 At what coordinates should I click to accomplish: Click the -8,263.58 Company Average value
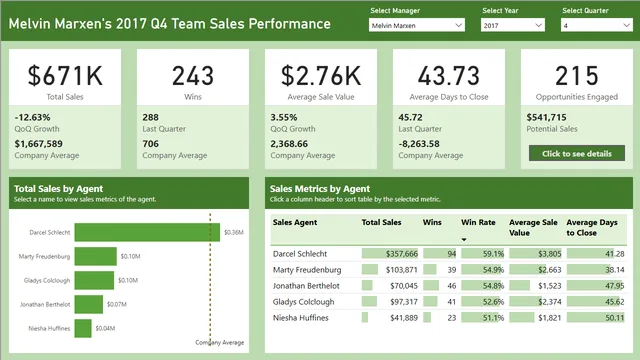coord(419,144)
